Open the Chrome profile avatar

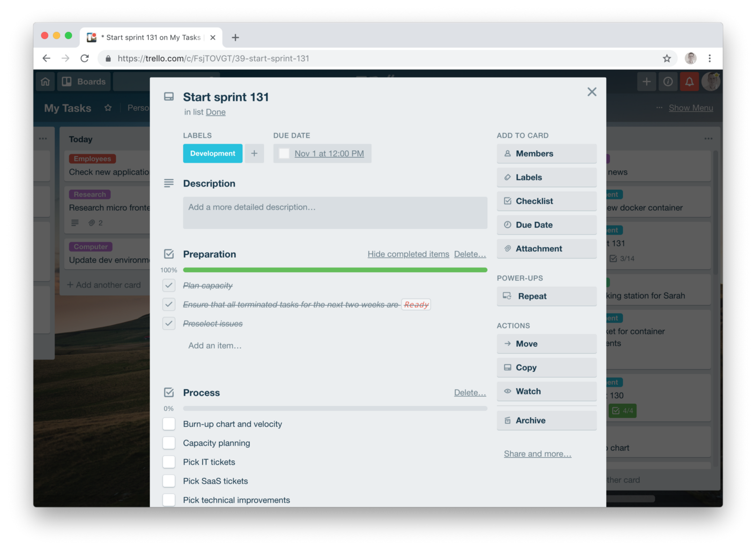[x=691, y=58]
